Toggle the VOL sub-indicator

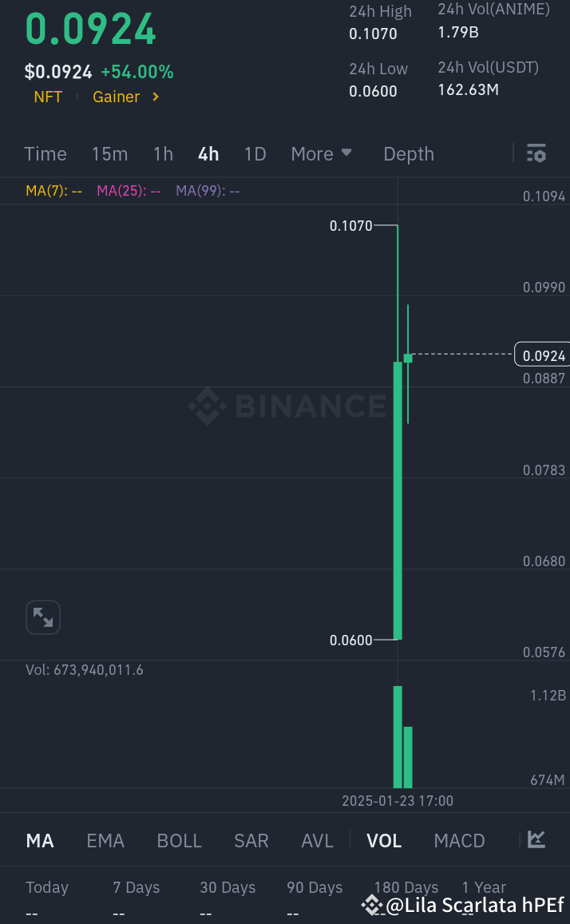pos(384,840)
